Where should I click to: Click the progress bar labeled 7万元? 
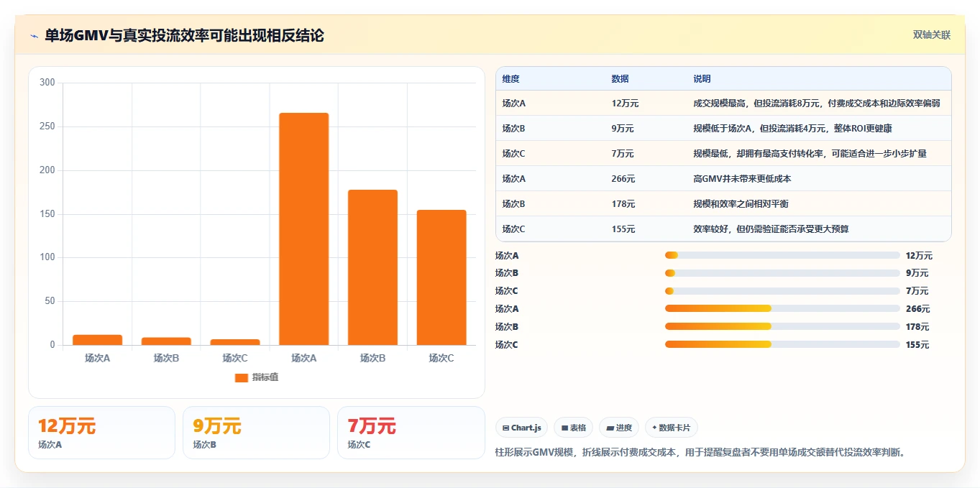pos(782,291)
